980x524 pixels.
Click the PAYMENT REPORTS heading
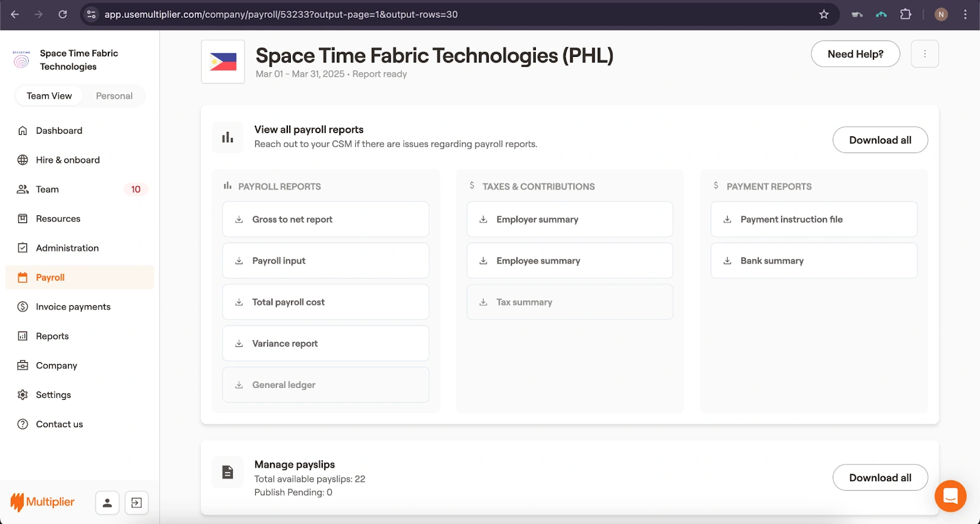769,186
